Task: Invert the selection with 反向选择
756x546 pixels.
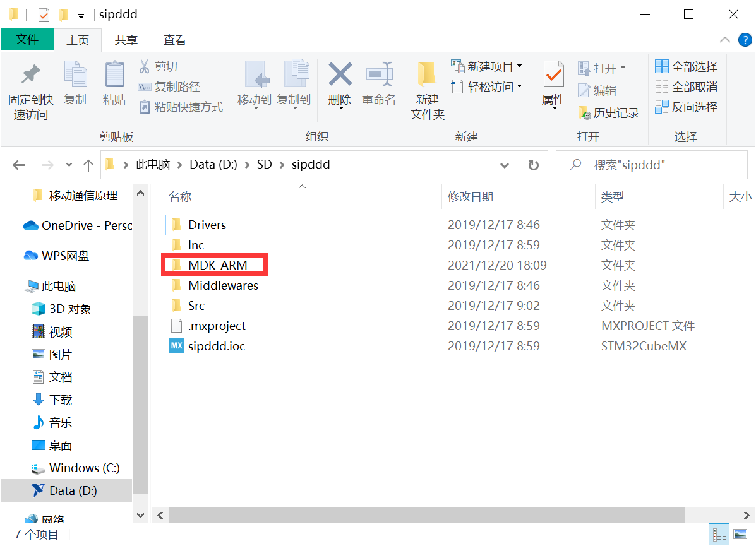Action: tap(686, 107)
